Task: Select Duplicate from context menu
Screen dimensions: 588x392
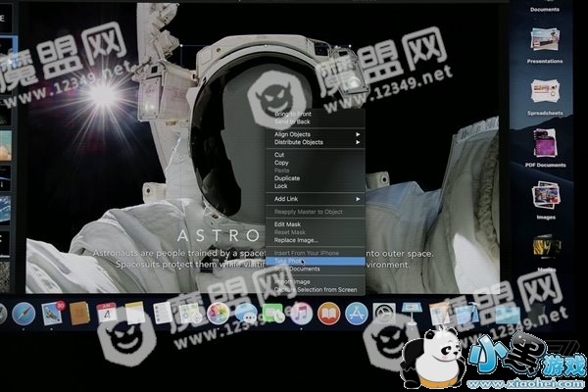Action: pyautogui.click(x=316, y=178)
